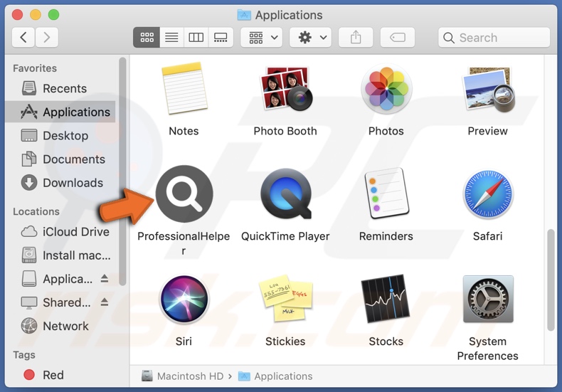Select the ProfessionalHelper app icon
This screenshot has height=392, width=562.
point(184,194)
